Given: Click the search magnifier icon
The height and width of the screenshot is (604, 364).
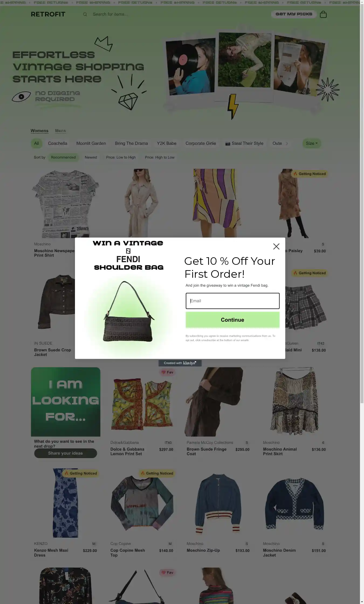Looking at the screenshot, I should click(85, 14).
